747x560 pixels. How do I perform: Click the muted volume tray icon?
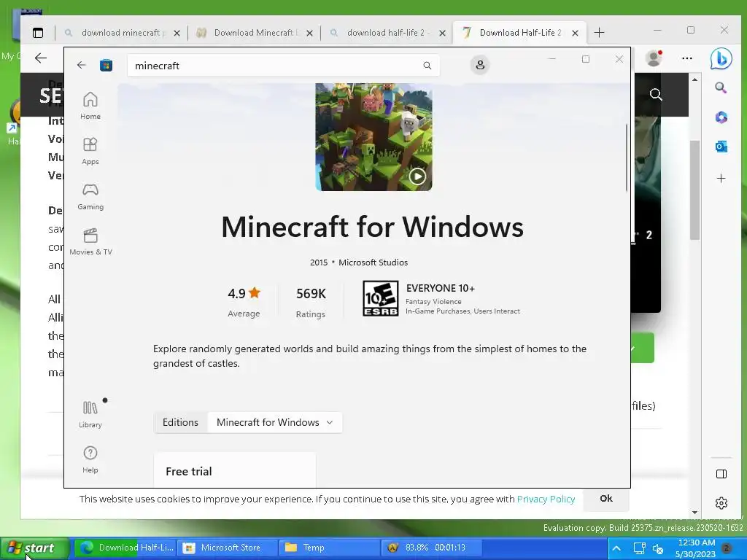click(x=658, y=549)
